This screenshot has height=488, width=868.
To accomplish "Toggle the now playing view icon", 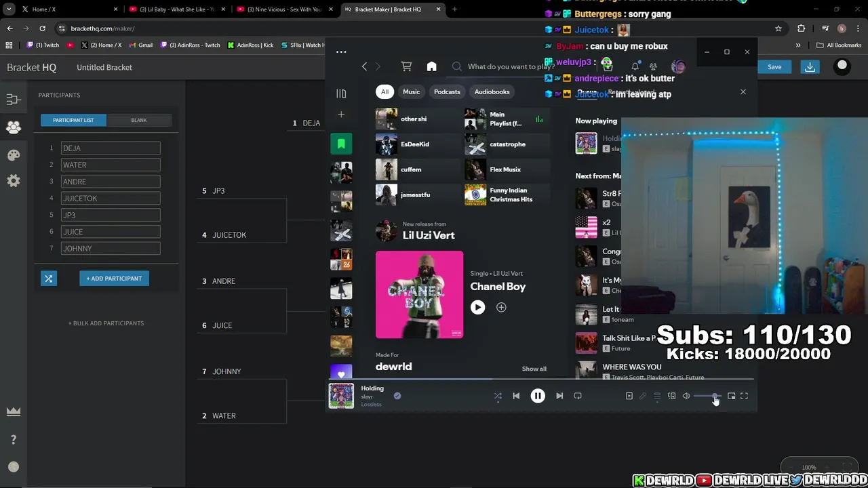I will [x=629, y=396].
